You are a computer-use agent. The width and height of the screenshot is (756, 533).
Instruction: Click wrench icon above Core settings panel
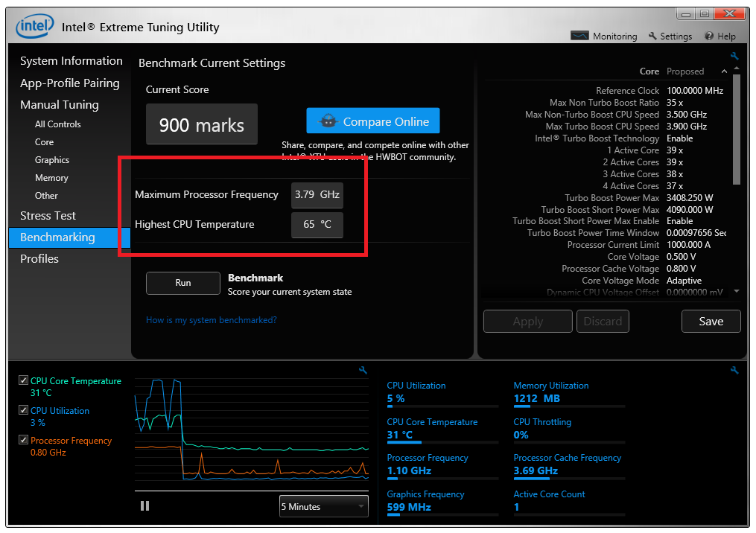coord(734,56)
